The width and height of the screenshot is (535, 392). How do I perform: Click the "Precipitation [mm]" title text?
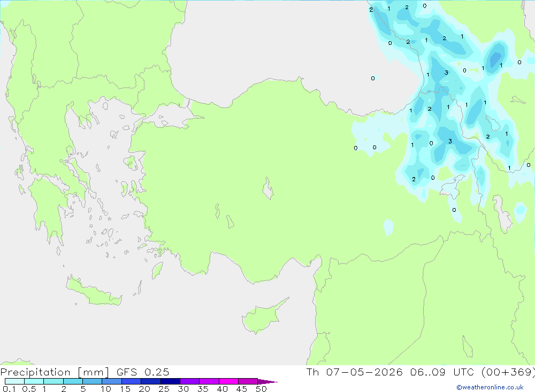[55, 372]
